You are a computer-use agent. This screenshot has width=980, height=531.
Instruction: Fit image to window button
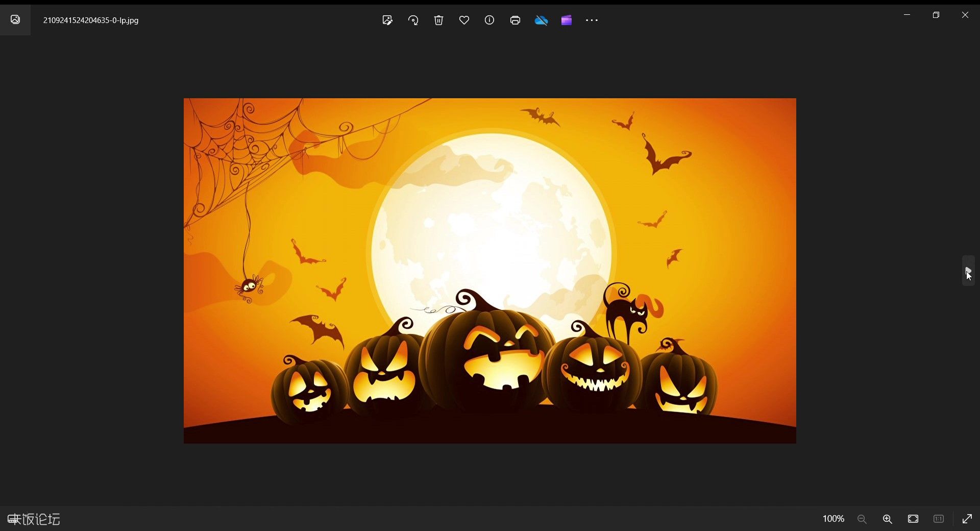pyautogui.click(x=913, y=519)
